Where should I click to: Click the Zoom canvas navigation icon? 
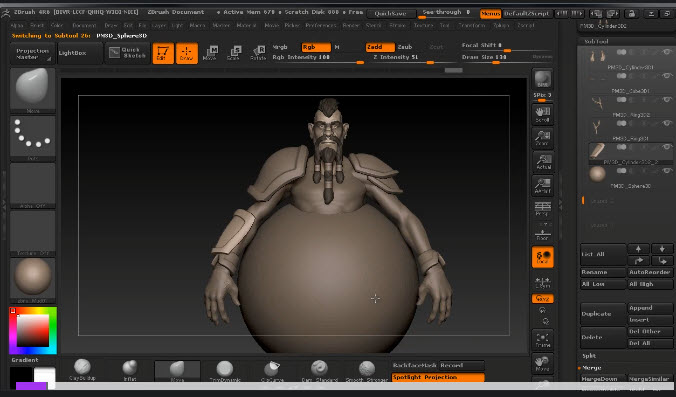coord(542,138)
